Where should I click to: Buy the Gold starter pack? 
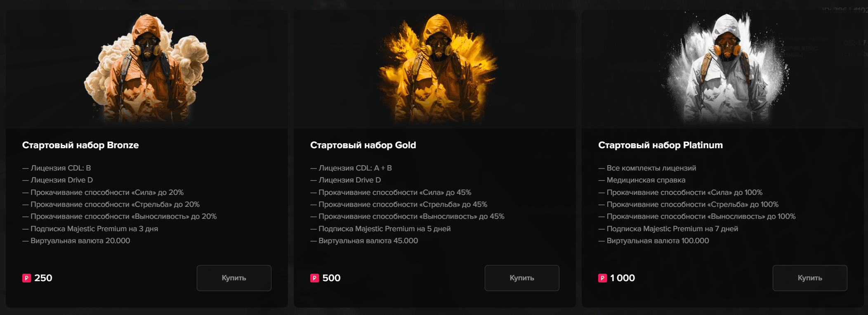tap(522, 278)
